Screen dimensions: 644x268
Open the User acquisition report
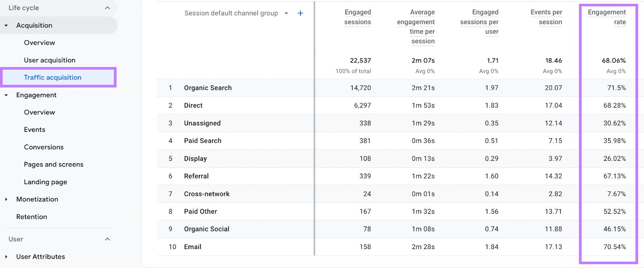[50, 60]
